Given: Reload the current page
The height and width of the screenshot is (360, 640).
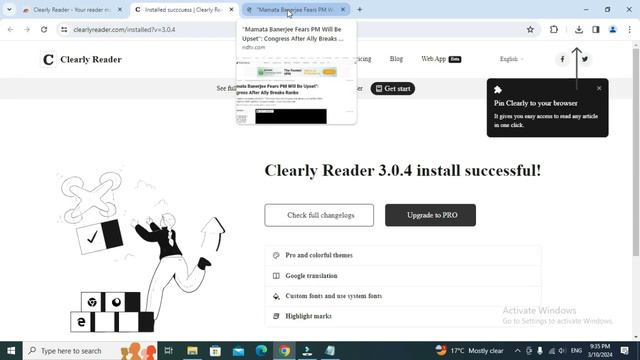Looking at the screenshot, I should [44, 29].
